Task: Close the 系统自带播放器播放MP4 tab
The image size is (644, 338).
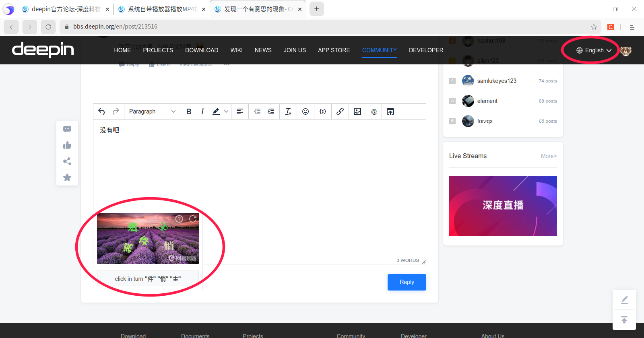Action: 204,9
